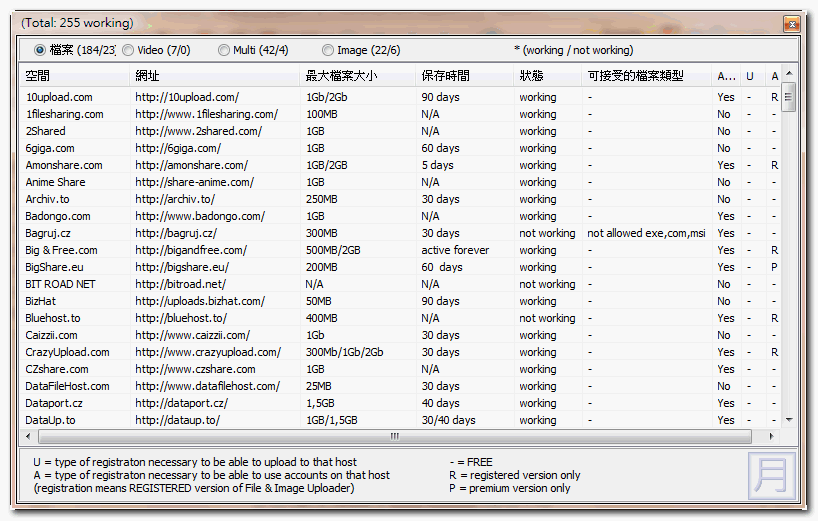Click the http://bagruj.cz/ address cell
The width and height of the screenshot is (818, 521).
176,233
